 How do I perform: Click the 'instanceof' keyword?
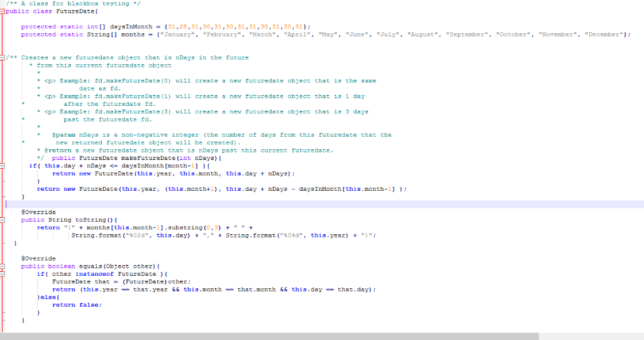pos(94,275)
